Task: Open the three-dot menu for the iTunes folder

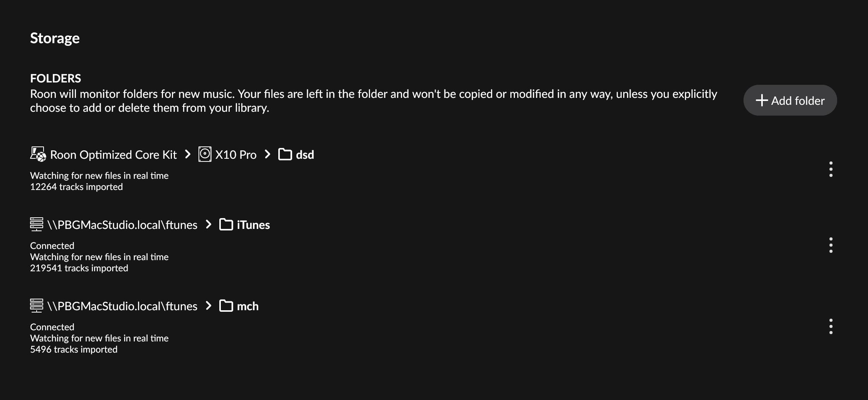Action: 831,245
